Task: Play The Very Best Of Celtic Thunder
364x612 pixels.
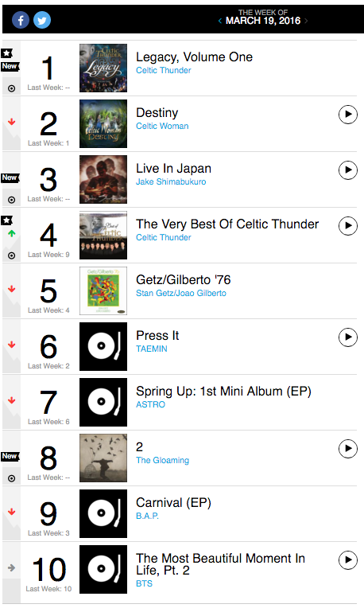Action: point(347,225)
